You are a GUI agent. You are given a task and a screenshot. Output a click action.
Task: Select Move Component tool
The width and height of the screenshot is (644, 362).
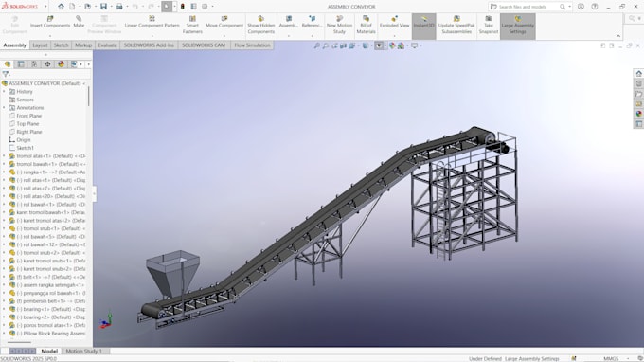pos(224,22)
